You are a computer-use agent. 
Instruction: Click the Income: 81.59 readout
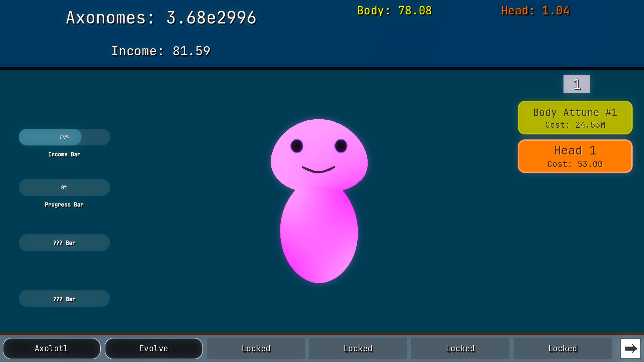click(x=161, y=51)
